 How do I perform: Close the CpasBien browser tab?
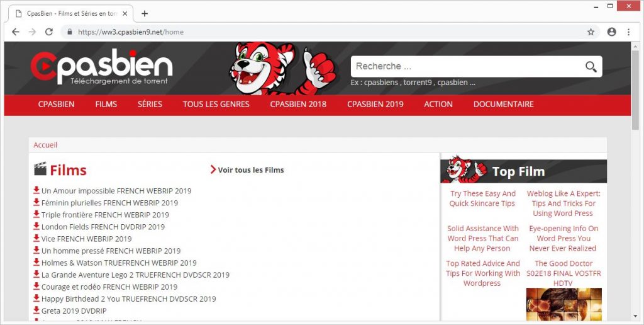click(x=125, y=14)
